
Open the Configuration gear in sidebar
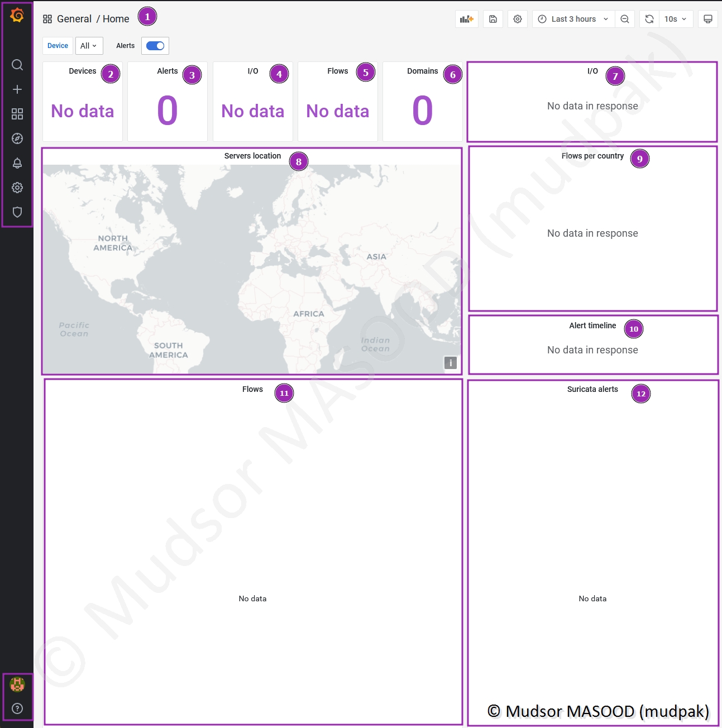17,188
